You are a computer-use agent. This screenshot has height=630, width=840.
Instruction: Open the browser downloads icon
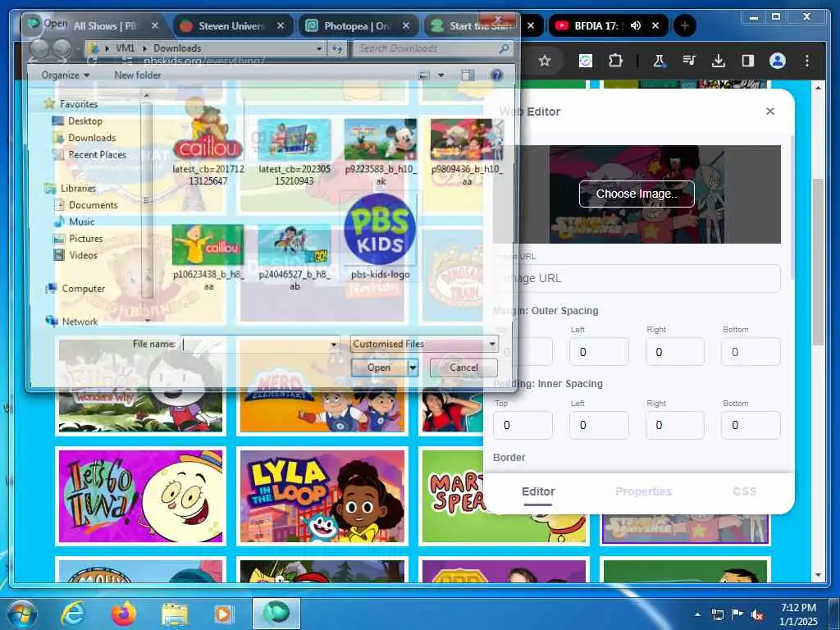click(719, 61)
